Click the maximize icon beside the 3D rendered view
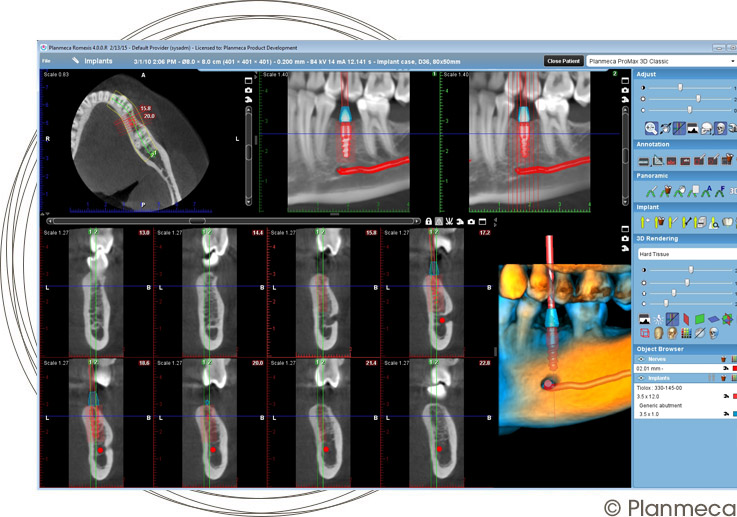This screenshot has height=517, width=737. point(625,229)
